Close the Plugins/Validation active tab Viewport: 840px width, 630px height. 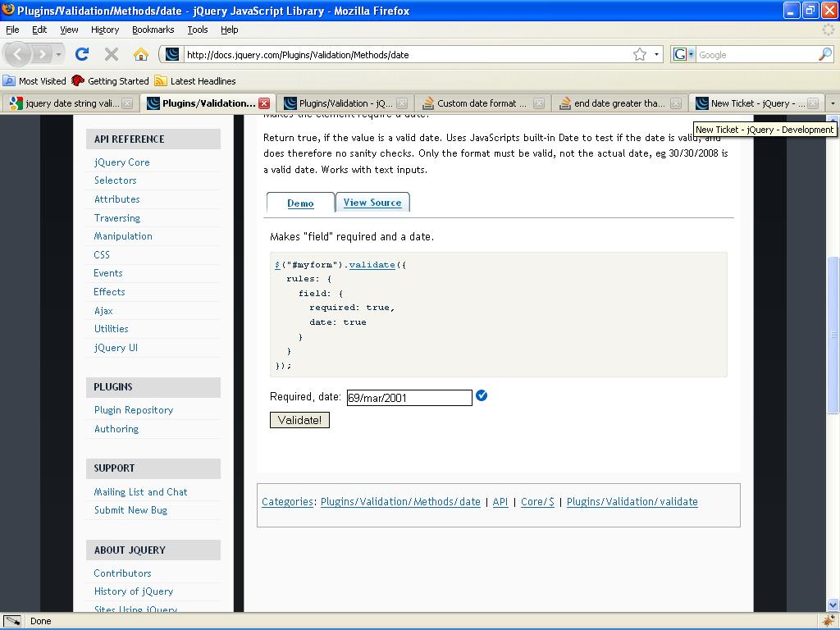(x=264, y=103)
